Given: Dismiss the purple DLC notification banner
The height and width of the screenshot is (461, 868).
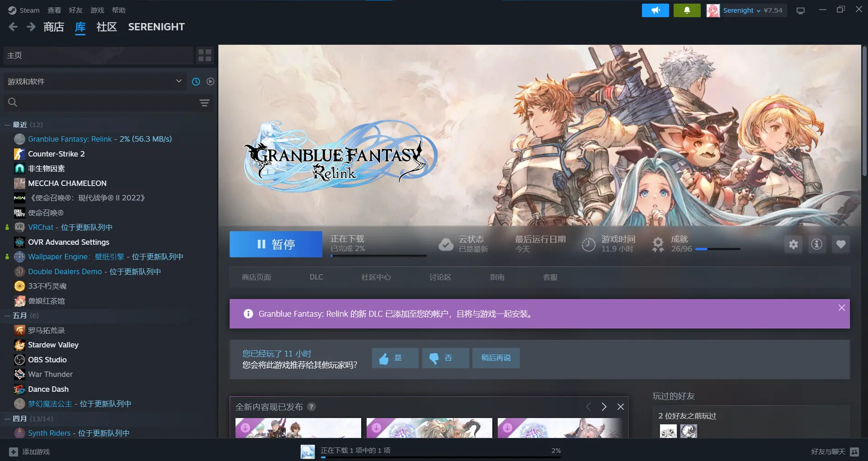Looking at the screenshot, I should click(x=841, y=308).
